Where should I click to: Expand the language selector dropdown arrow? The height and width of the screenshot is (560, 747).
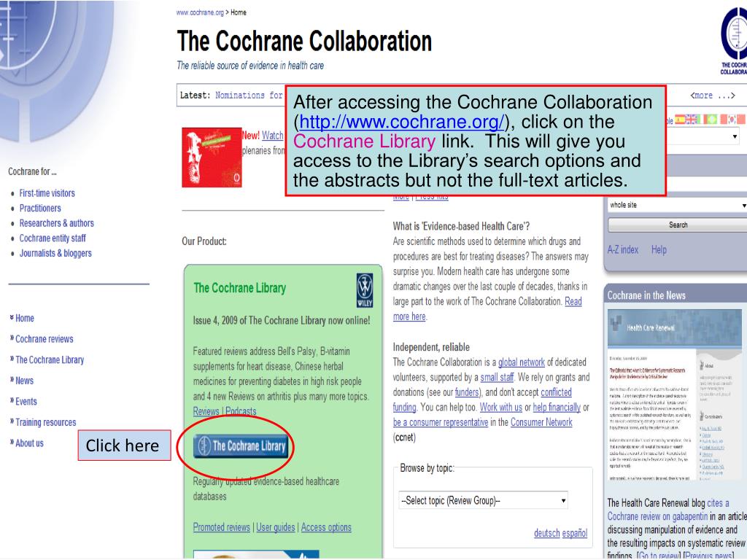tap(735, 136)
